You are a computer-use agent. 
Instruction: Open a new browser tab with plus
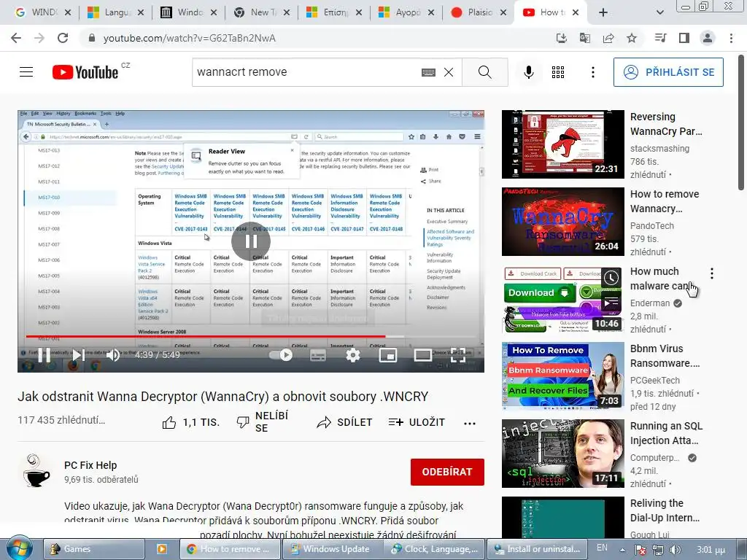pyautogui.click(x=603, y=13)
